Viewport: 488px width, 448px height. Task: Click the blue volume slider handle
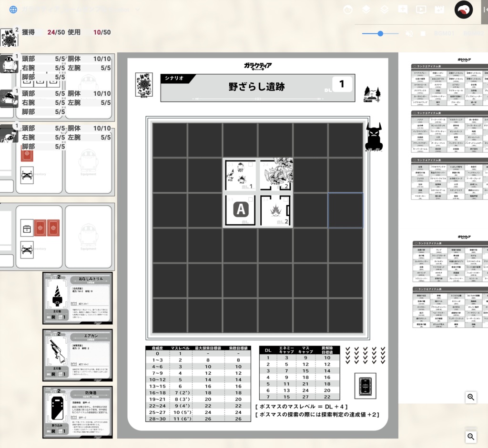coord(380,33)
